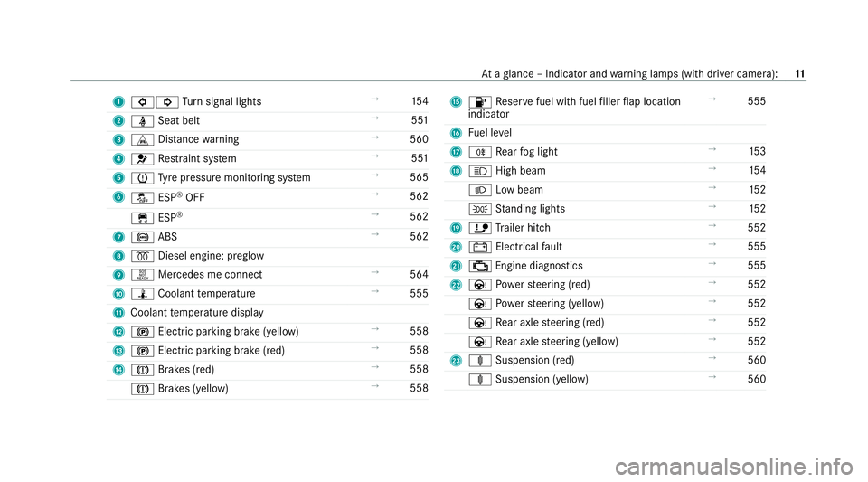Viewport: 868px width, 482px height.
Task: Click the rear fog light icon
Action: pyautogui.click(x=480, y=152)
